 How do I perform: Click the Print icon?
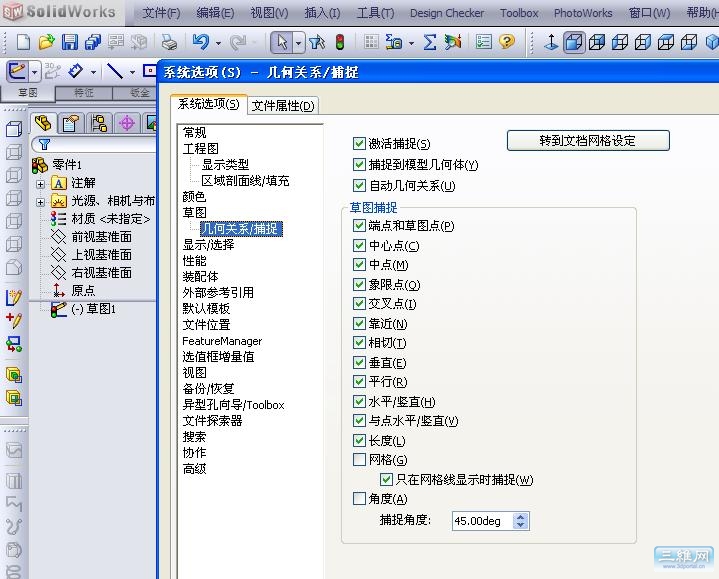(169, 42)
